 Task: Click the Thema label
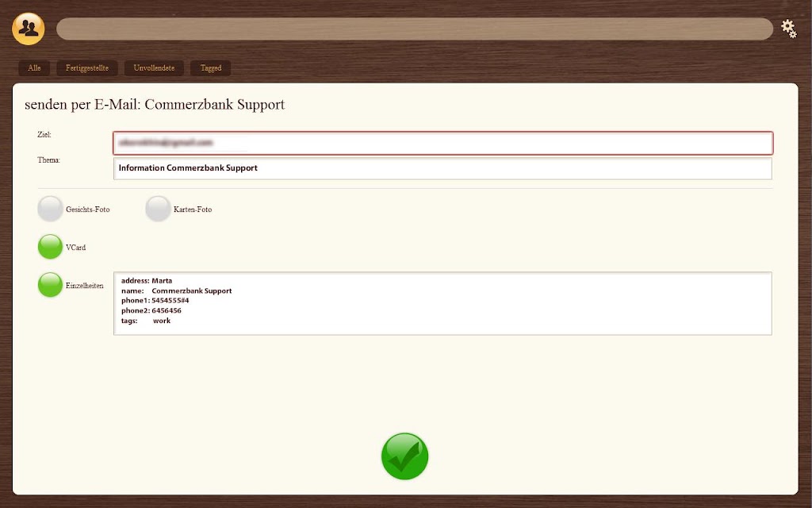click(x=48, y=160)
